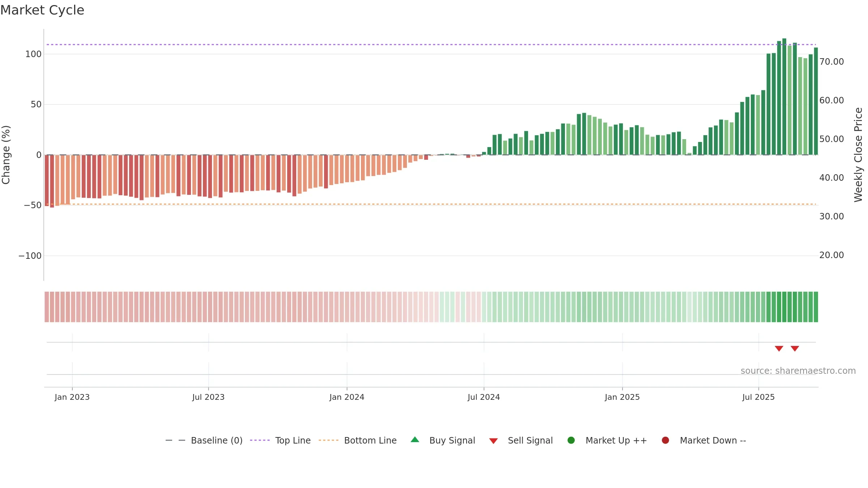Screen dimensions: 868x488
Task: Click the red Sell Signal triangle legend icon
Action: pyautogui.click(x=494, y=441)
